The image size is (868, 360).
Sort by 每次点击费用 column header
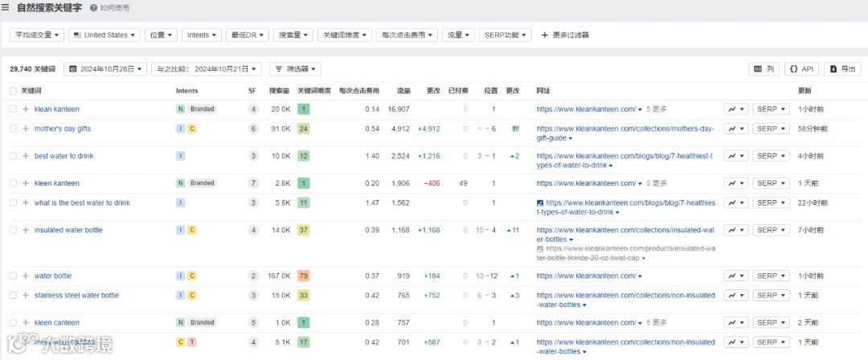(x=359, y=91)
